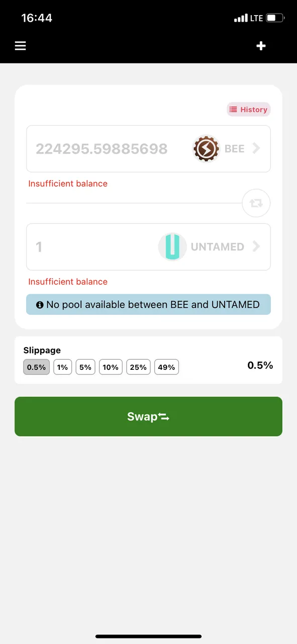
Task: Select 0.5% slippage option
Action: 36,367
